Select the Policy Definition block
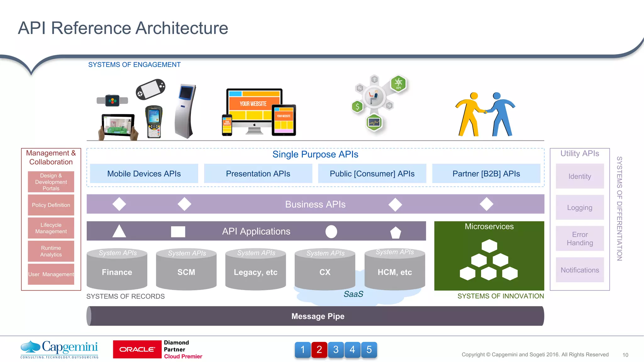644x362 pixels. (x=51, y=205)
